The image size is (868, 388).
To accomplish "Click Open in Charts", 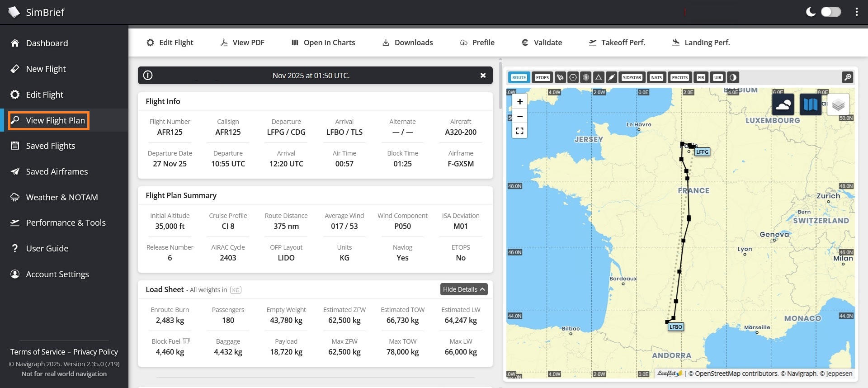I will pos(323,43).
